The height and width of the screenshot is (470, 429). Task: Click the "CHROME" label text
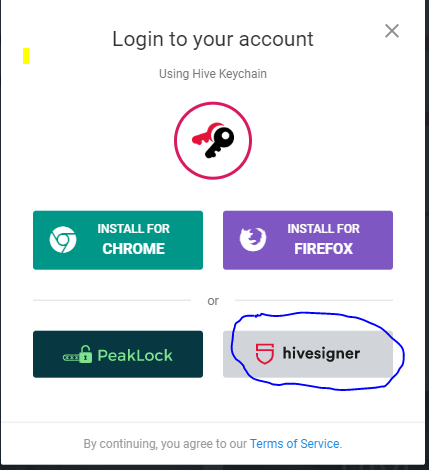click(x=134, y=249)
